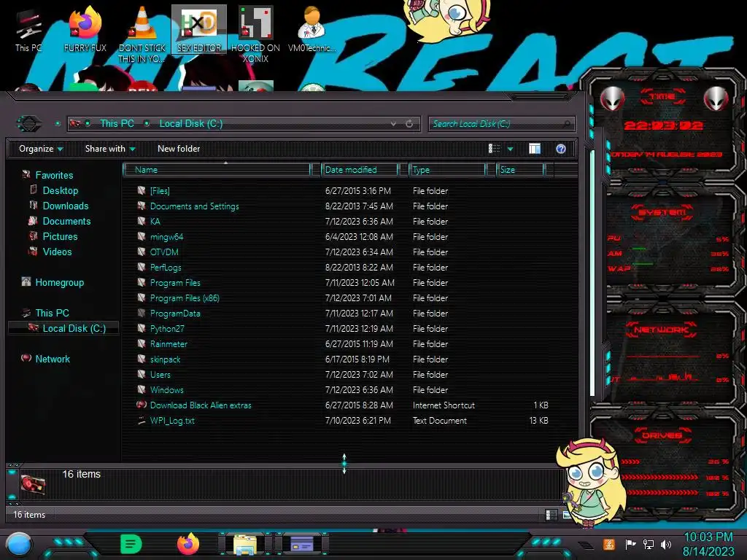Select Download Black Alien extras shortcut icon
The width and height of the screenshot is (747, 560).
142,405
